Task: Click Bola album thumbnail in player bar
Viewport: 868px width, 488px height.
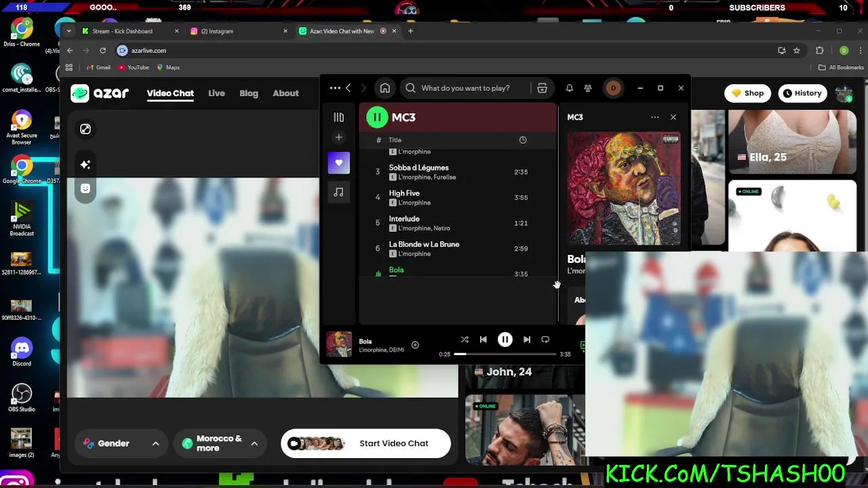Action: 339,344
